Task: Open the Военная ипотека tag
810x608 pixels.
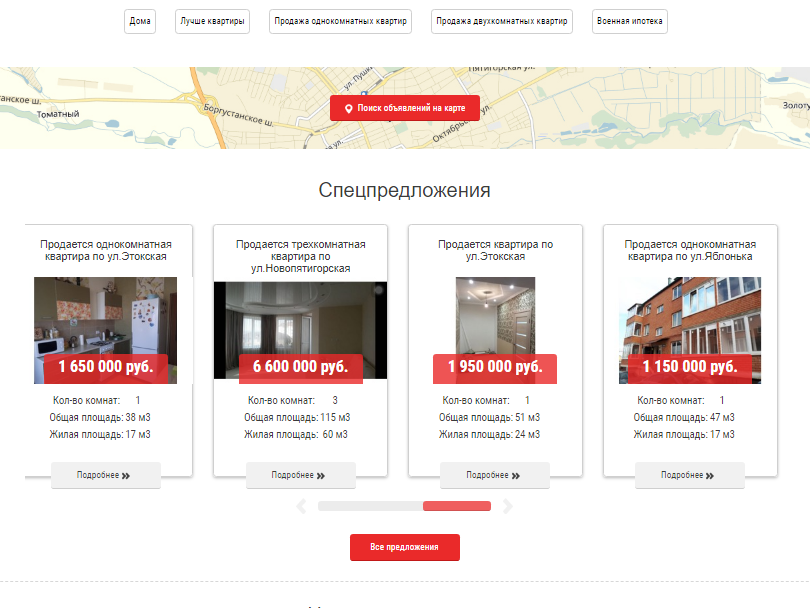Action: 630,21
